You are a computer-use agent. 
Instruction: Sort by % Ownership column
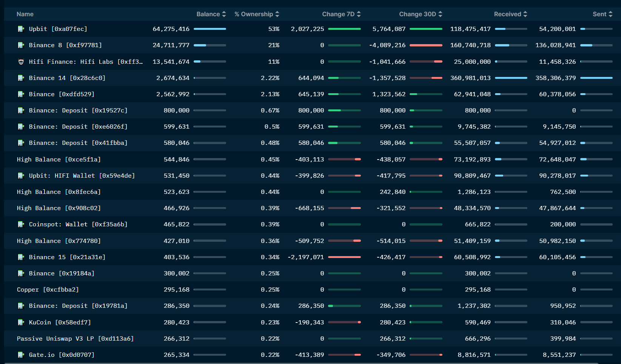click(256, 14)
